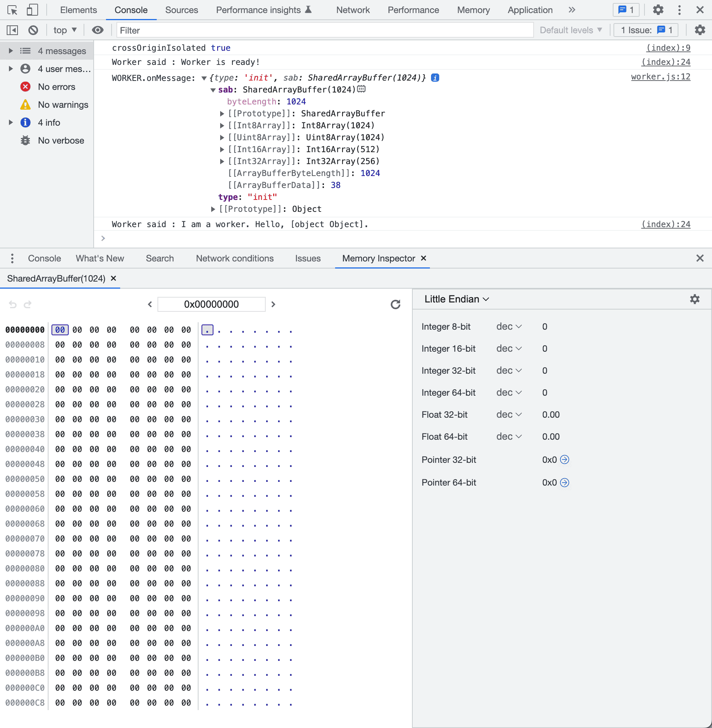Click the eye icon for live expressions
712x728 pixels.
[98, 30]
